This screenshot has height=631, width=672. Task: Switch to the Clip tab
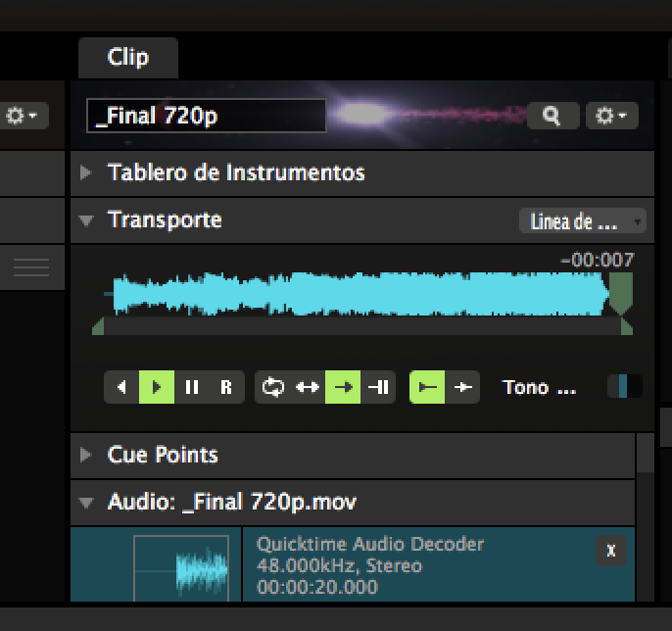pyautogui.click(x=128, y=57)
